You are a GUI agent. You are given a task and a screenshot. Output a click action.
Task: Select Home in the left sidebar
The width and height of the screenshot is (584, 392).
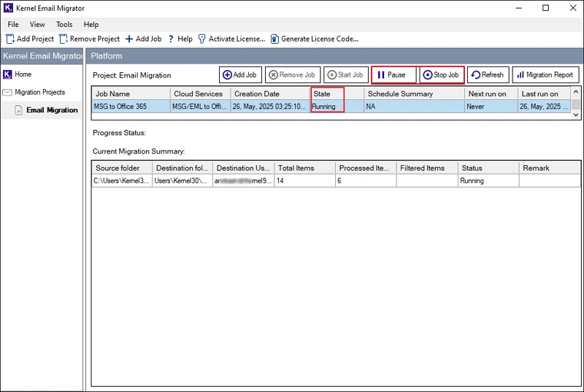click(23, 74)
